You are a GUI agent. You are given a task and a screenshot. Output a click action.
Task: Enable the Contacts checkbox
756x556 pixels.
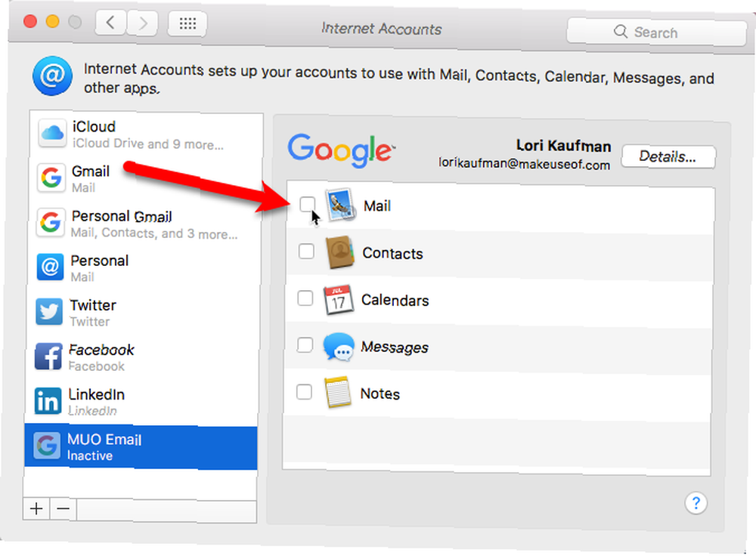point(306,251)
